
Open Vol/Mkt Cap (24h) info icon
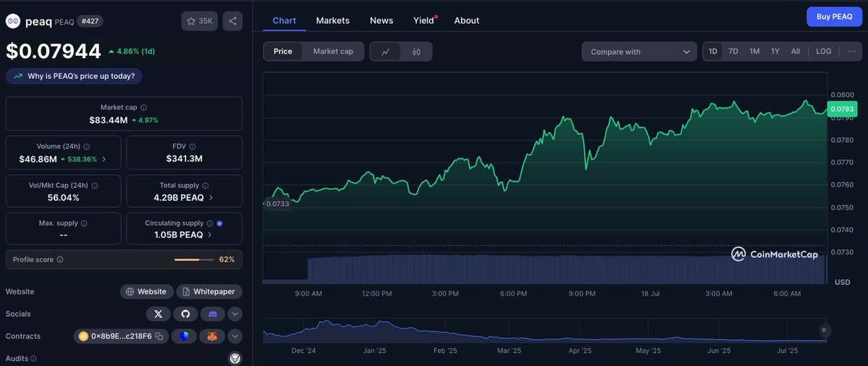(96, 186)
